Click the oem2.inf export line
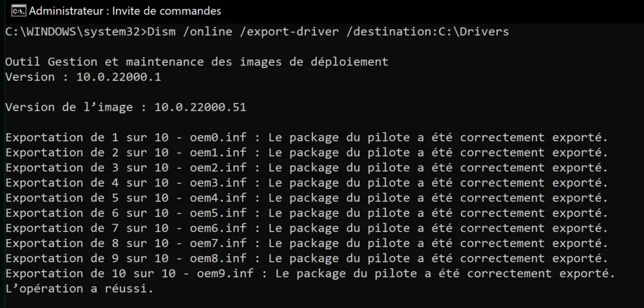644x308 pixels. pyautogui.click(x=306, y=167)
